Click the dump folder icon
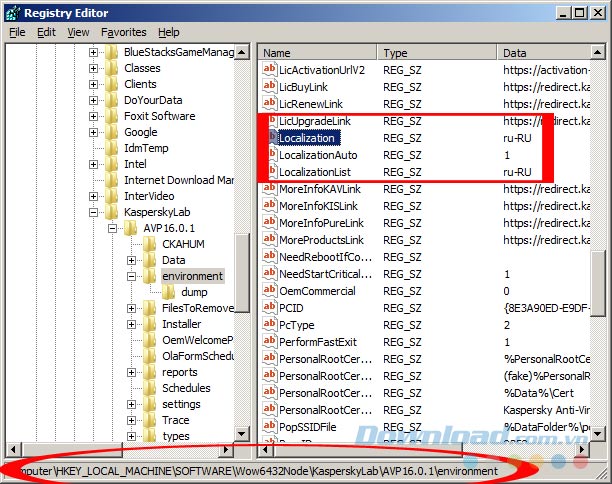Image resolution: width=612 pixels, height=484 pixels. (169, 292)
